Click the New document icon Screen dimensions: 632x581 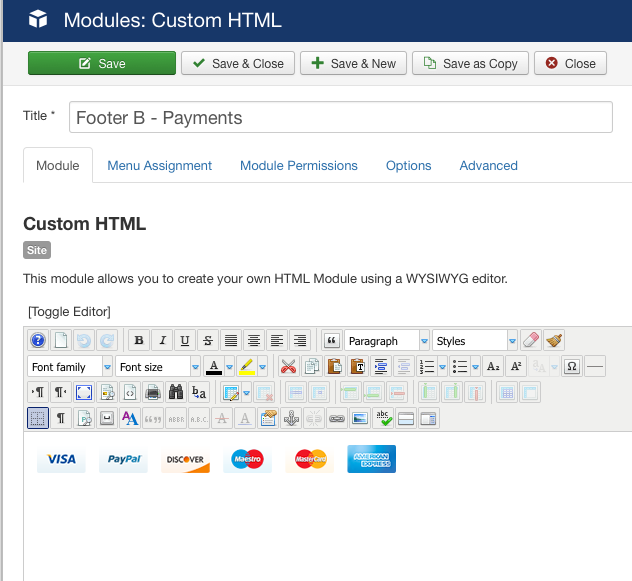[61, 341]
